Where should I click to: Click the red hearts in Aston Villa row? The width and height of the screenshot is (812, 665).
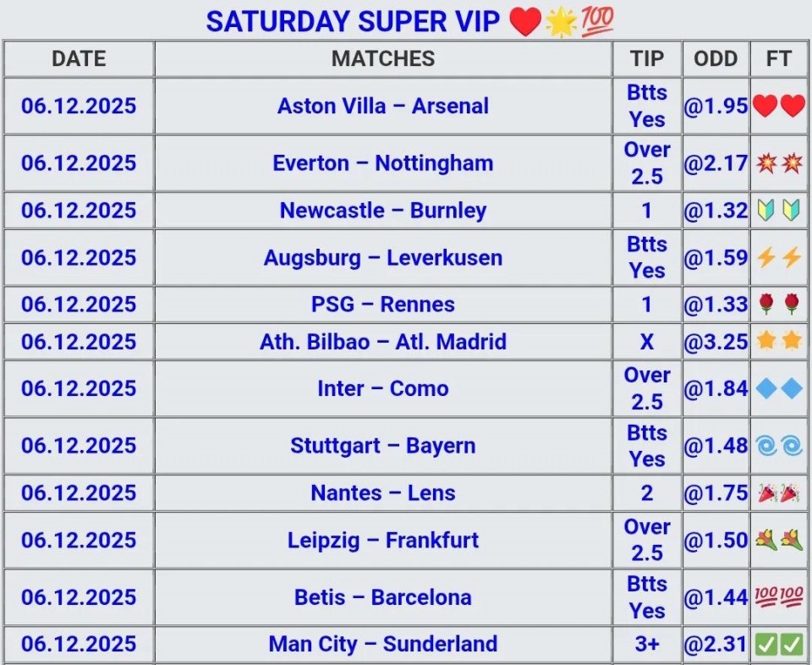[x=778, y=107]
